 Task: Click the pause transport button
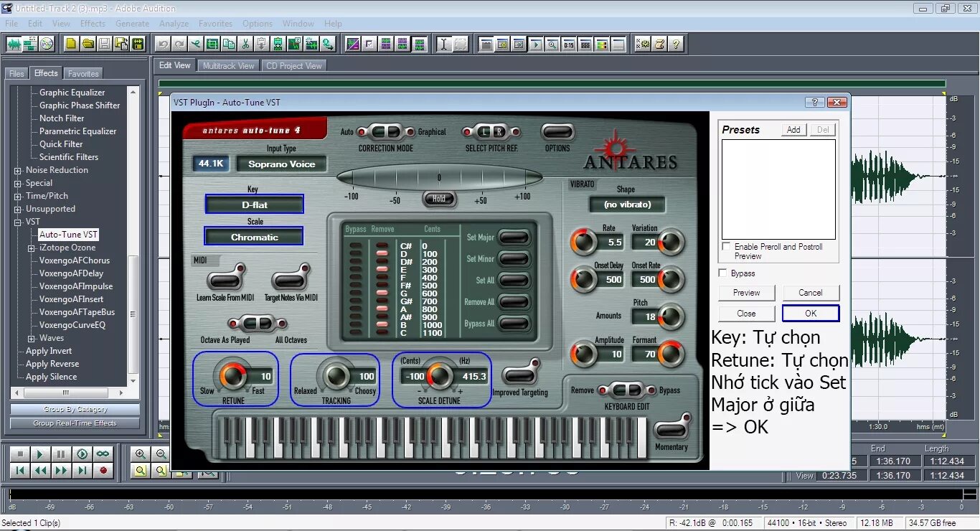click(62, 454)
